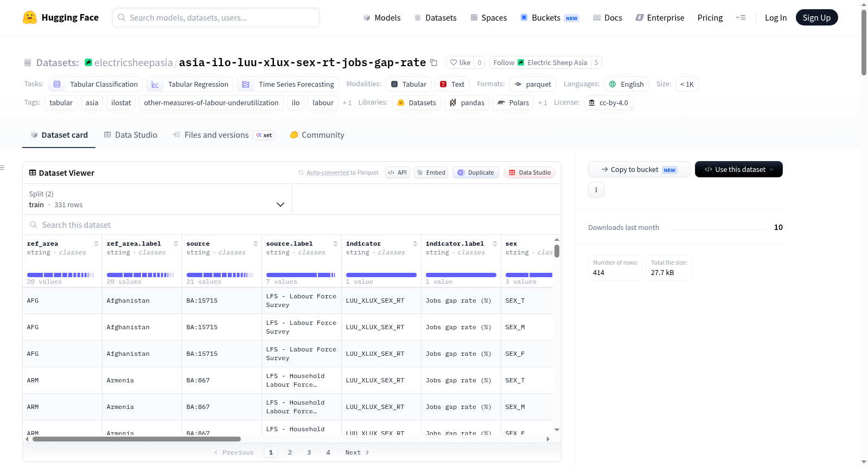Image resolution: width=868 pixels, height=467 pixels.
Task: Go to Models in navigation
Action: pos(382,17)
